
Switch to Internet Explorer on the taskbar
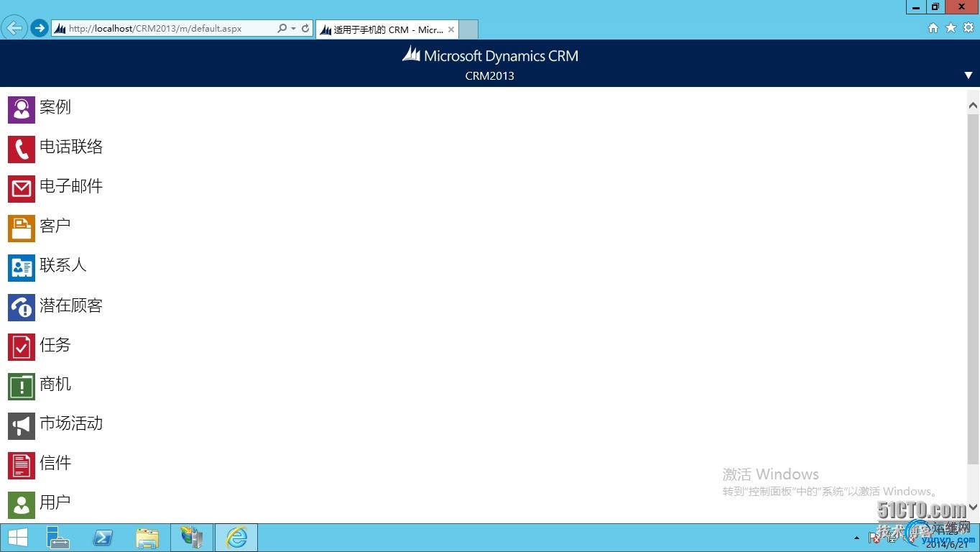(x=236, y=538)
